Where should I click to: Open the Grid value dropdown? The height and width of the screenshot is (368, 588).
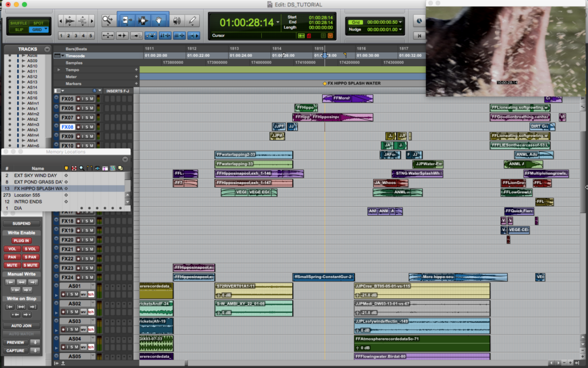coord(400,22)
